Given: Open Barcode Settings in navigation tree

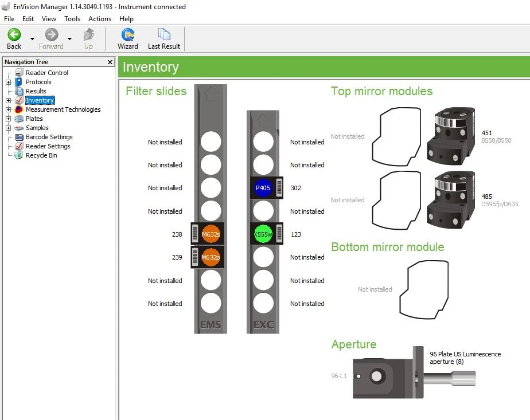Looking at the screenshot, I should tap(49, 137).
